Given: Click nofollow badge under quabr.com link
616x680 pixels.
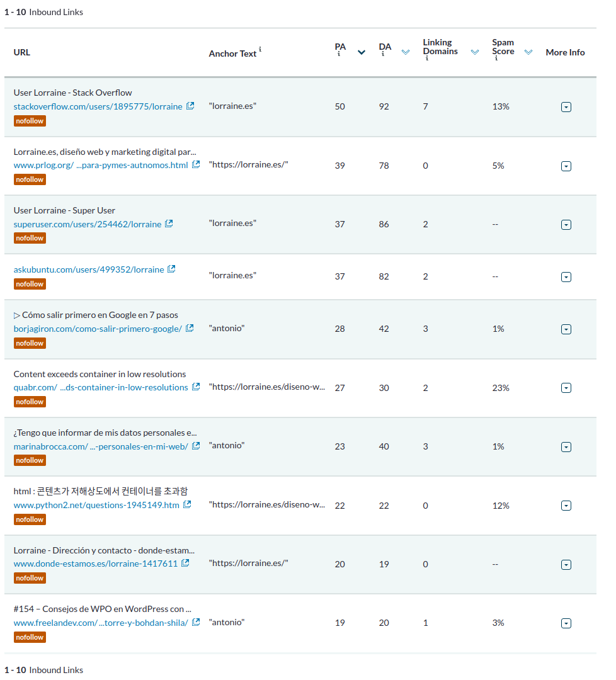Looking at the screenshot, I should click(30, 402).
